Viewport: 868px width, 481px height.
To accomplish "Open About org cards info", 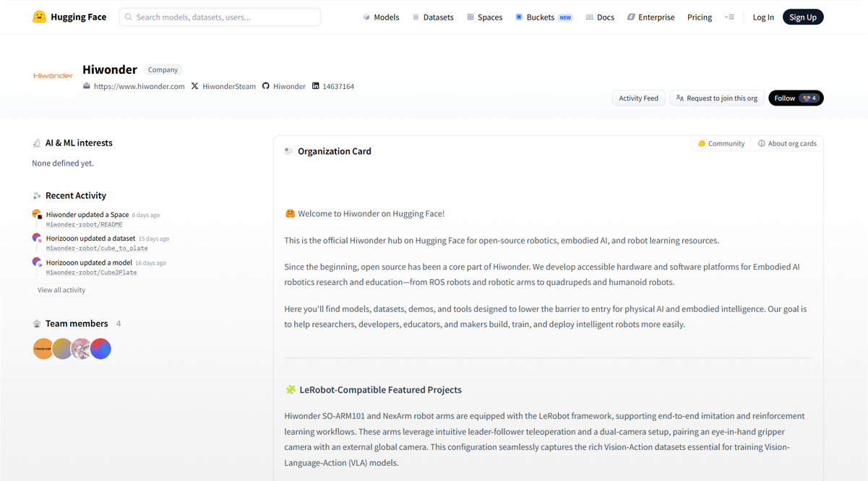I will point(787,143).
